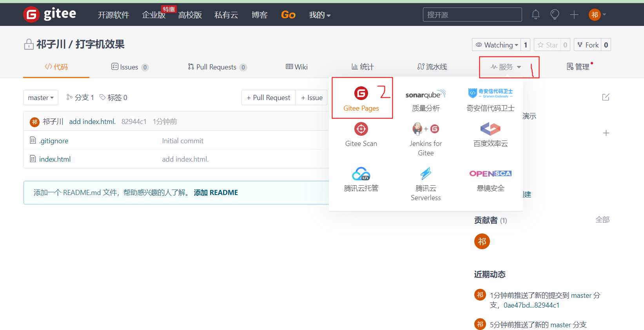The image size is (644, 330).
Task: Open 百度效率云 service
Action: pyautogui.click(x=490, y=135)
